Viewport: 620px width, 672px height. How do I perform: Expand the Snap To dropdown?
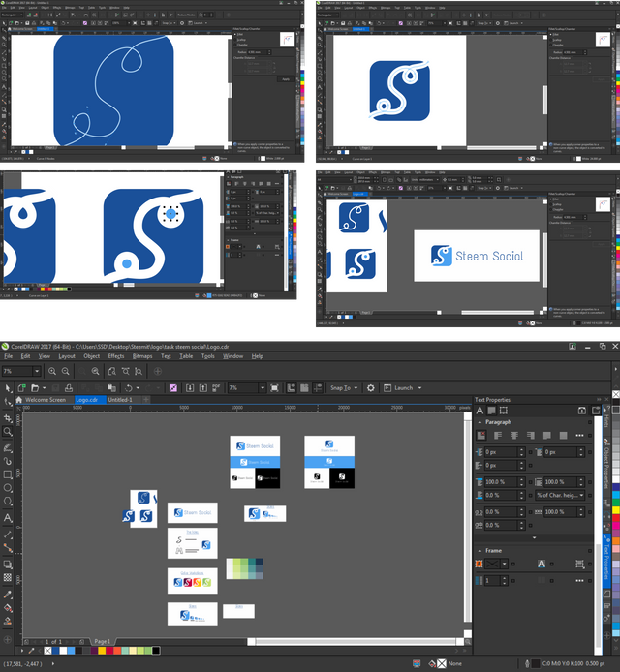point(356,388)
